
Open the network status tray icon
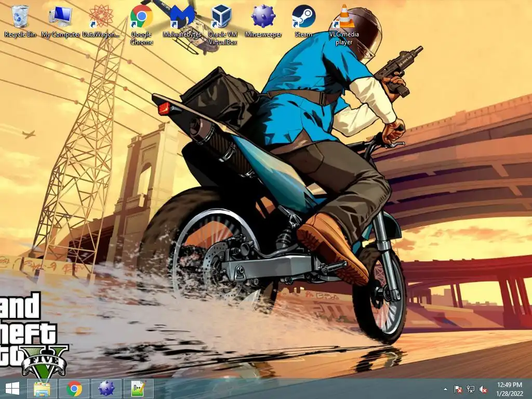point(471,389)
